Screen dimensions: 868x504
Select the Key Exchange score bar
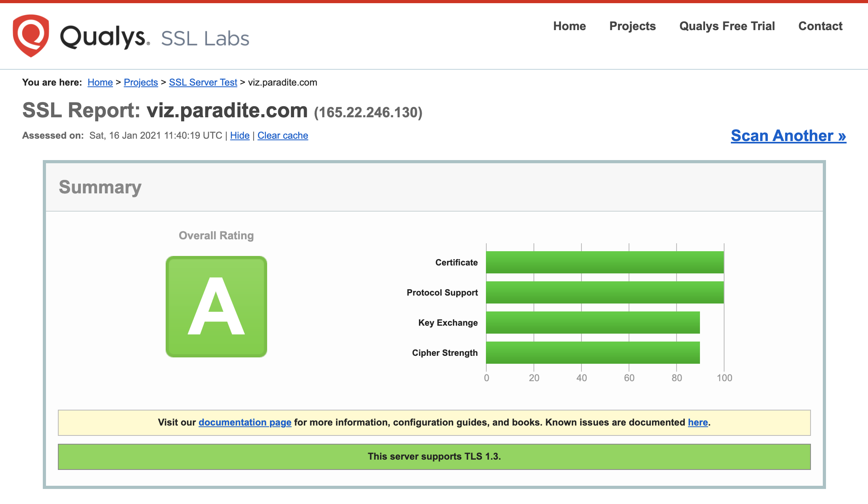click(593, 323)
